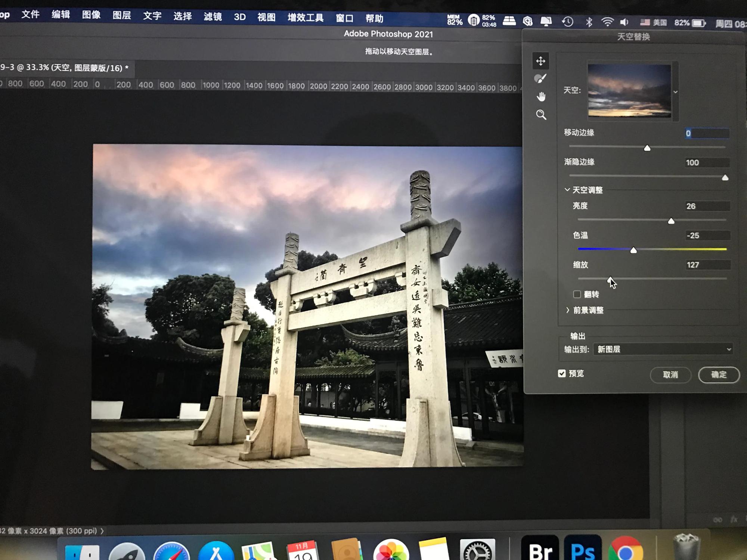
Task: Click the 亮度 value field
Action: 707,206
